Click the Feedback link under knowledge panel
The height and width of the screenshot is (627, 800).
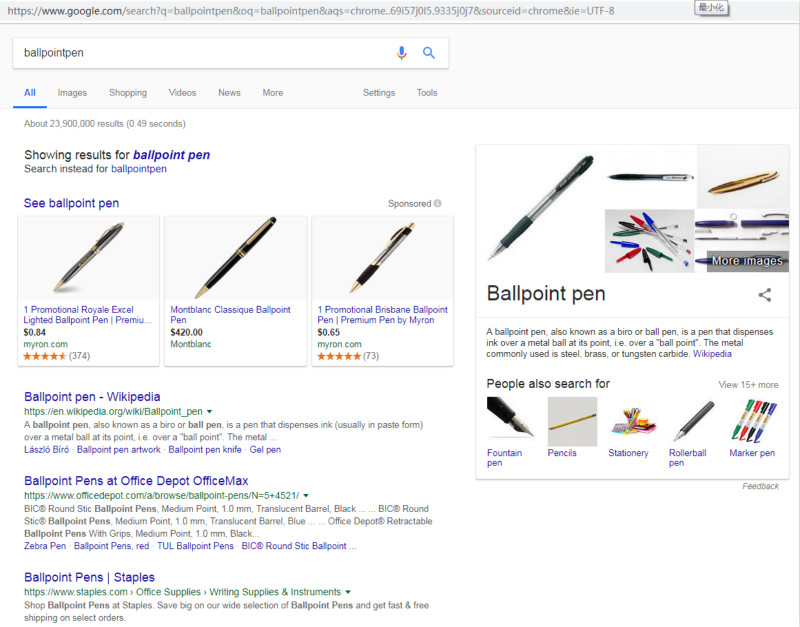click(760, 486)
